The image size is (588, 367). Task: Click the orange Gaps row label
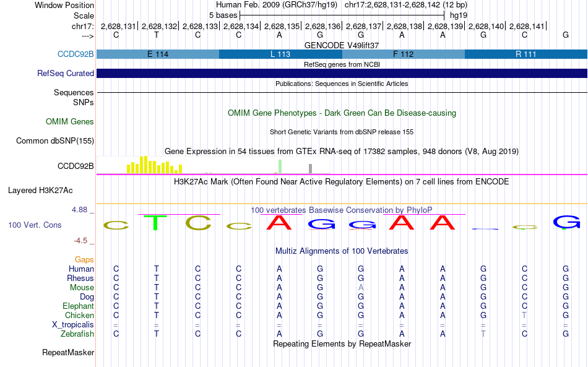pyautogui.click(x=84, y=259)
